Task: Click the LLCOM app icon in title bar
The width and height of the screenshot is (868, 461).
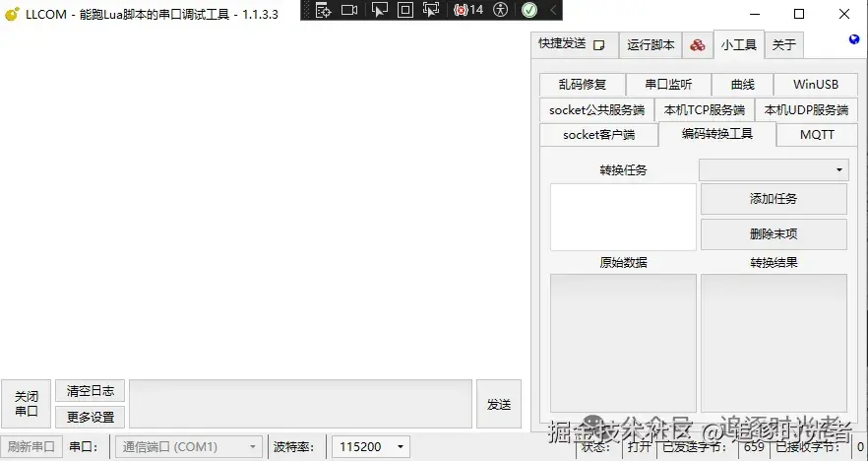Action: [12, 14]
